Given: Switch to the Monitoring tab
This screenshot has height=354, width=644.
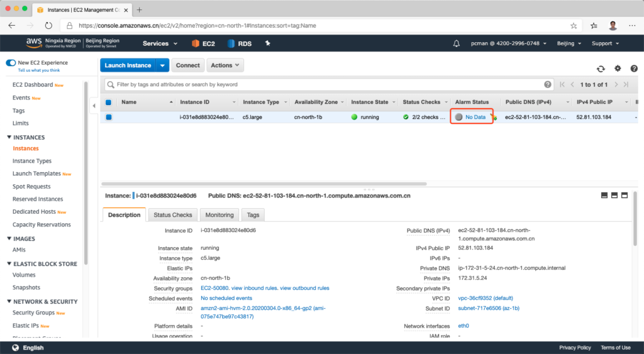Looking at the screenshot, I should tap(219, 215).
